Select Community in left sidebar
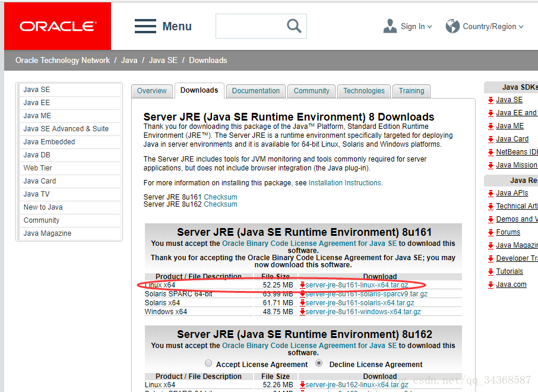Image resolution: width=538 pixels, height=392 pixels. (x=69, y=220)
